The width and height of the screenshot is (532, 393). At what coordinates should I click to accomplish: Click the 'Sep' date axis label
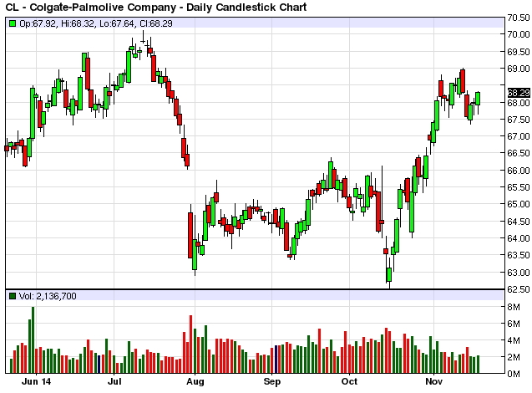click(272, 381)
